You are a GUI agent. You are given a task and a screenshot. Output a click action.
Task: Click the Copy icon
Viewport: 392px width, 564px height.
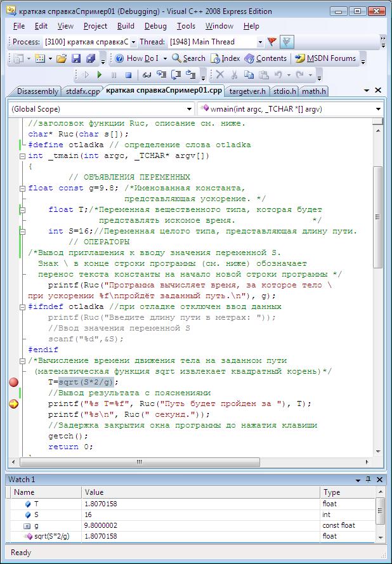(x=249, y=75)
